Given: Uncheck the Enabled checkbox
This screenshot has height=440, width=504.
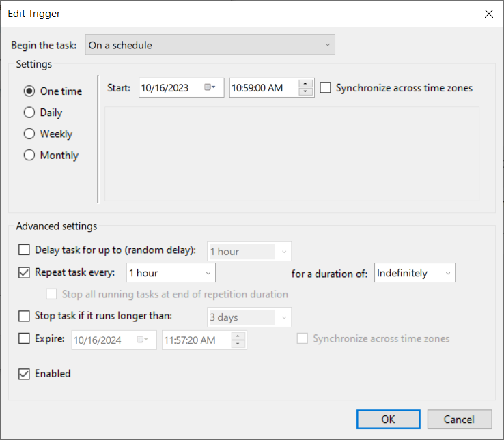Looking at the screenshot, I should point(25,373).
